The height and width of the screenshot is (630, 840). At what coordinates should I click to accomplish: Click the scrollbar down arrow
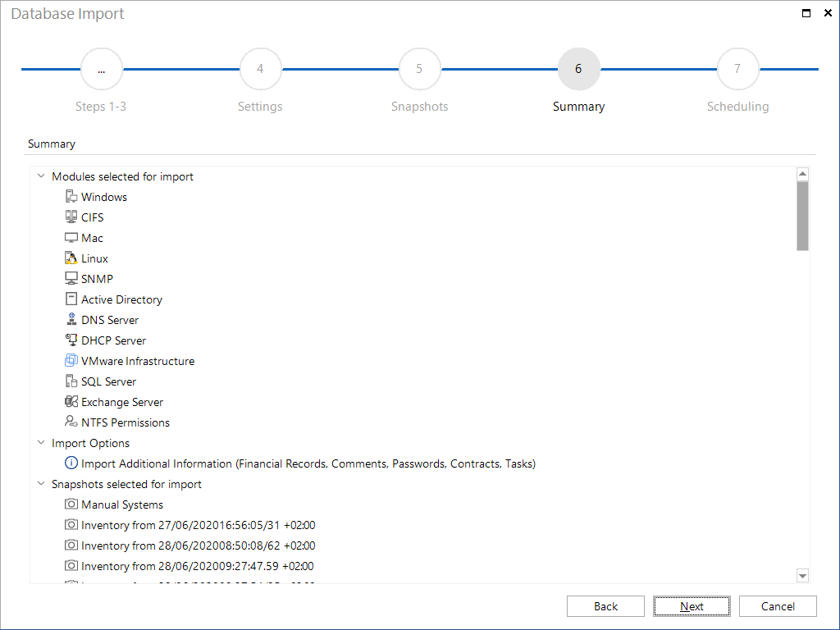coord(802,576)
